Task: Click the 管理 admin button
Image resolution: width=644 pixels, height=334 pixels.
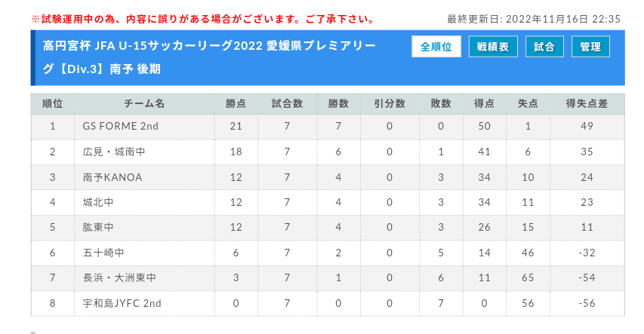Action: point(590,47)
